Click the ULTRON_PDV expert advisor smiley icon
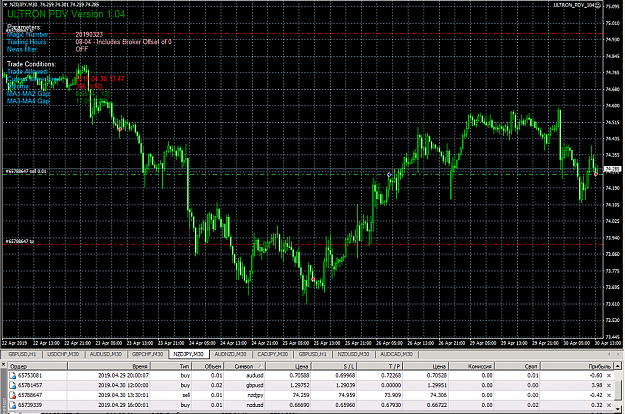This screenshot has width=625, height=414. click(x=598, y=5)
